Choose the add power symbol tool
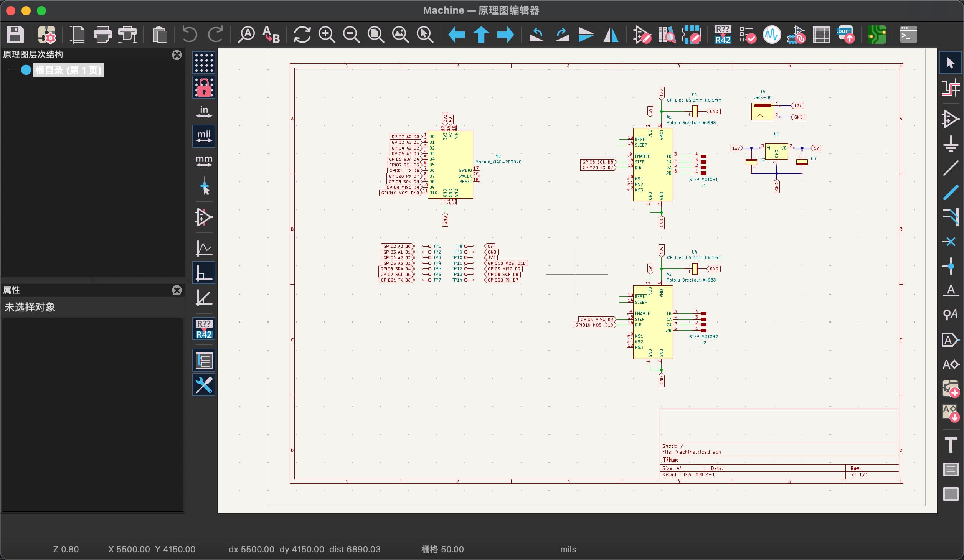Viewport: 964px width, 560px height. coord(951,143)
